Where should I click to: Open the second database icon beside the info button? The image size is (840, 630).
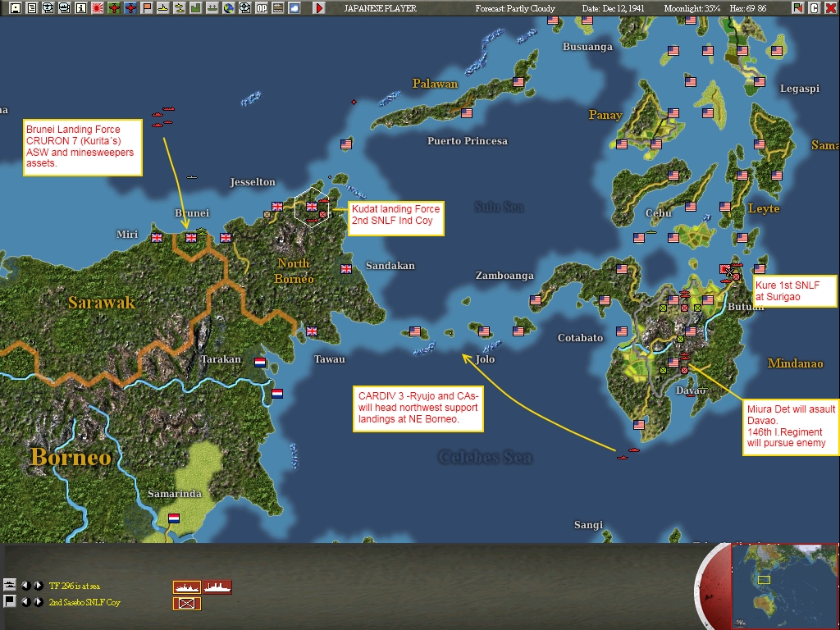click(64, 8)
